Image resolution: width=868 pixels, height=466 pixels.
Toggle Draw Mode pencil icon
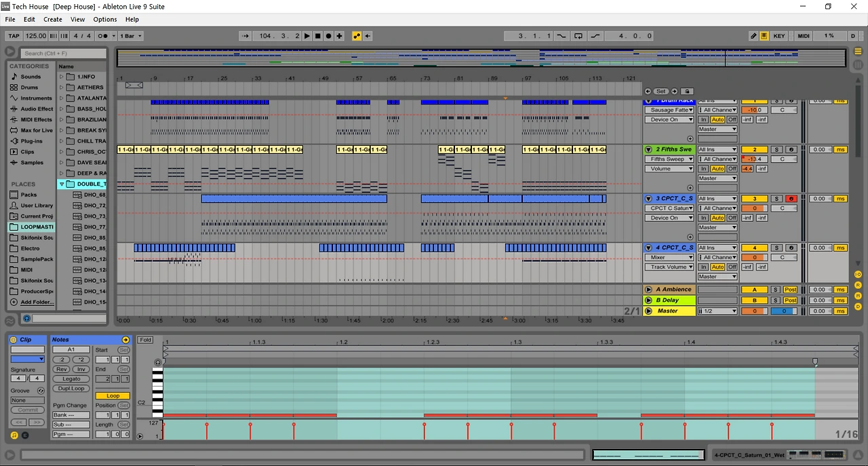pos(753,36)
